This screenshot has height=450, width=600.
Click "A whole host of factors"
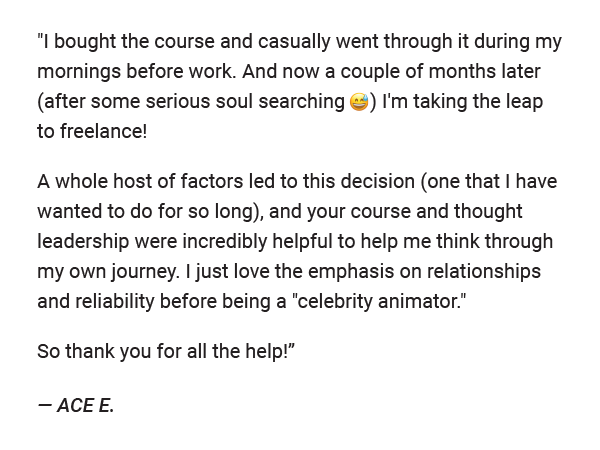140,181
